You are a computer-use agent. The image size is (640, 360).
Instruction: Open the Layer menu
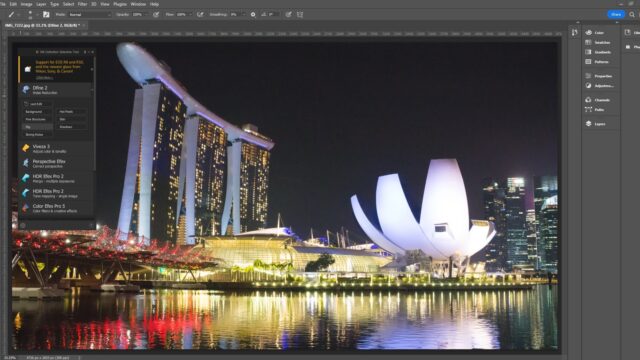(41, 4)
